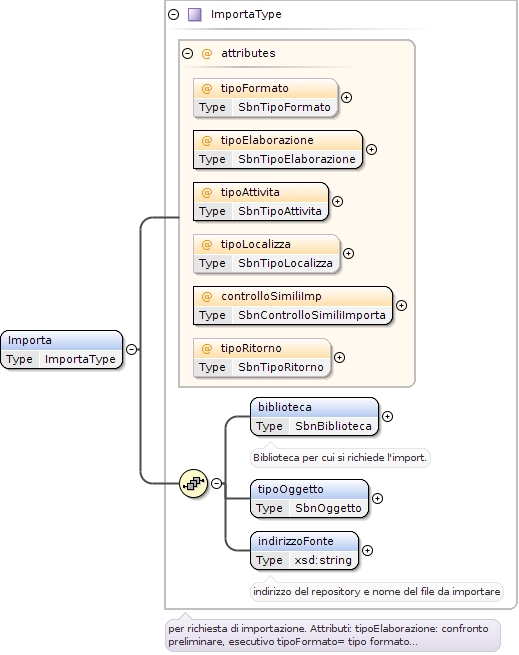Collapse the sequence compositor children
519x655 pixels.
click(216, 483)
